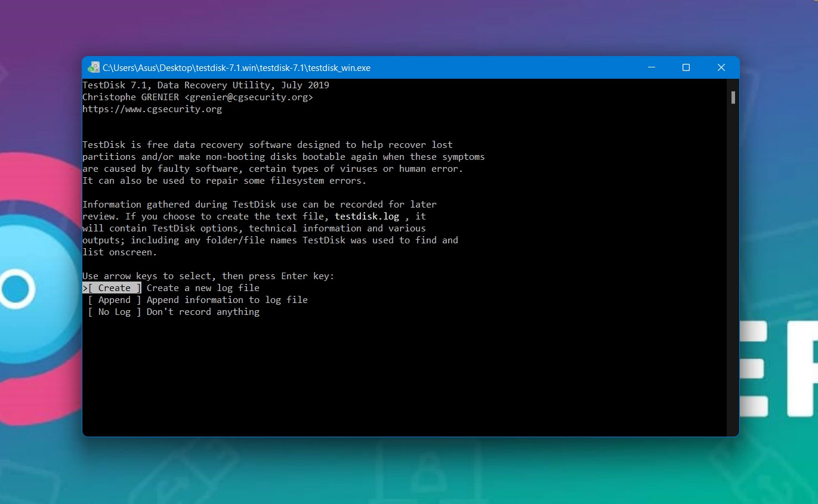
Task: Click the window title path testdisk_win.exe
Action: tap(236, 68)
